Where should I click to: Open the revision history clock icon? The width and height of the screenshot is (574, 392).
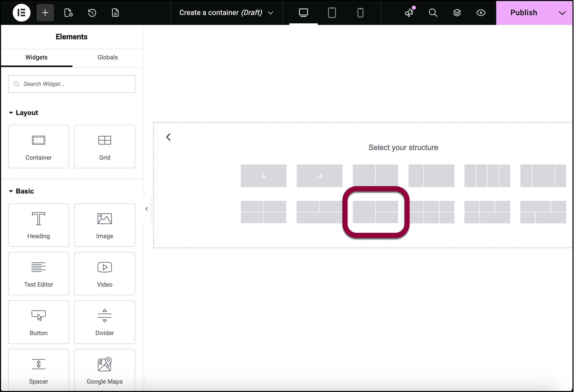(x=92, y=13)
